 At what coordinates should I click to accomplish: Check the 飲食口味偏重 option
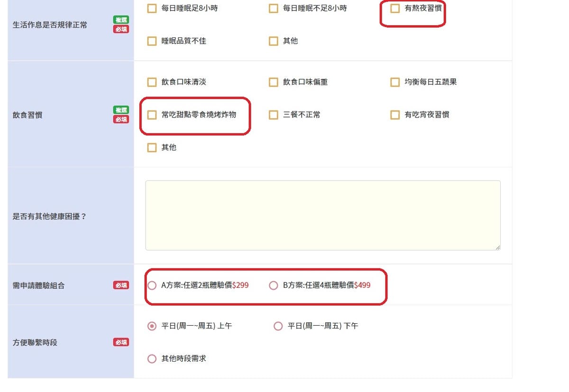point(274,82)
